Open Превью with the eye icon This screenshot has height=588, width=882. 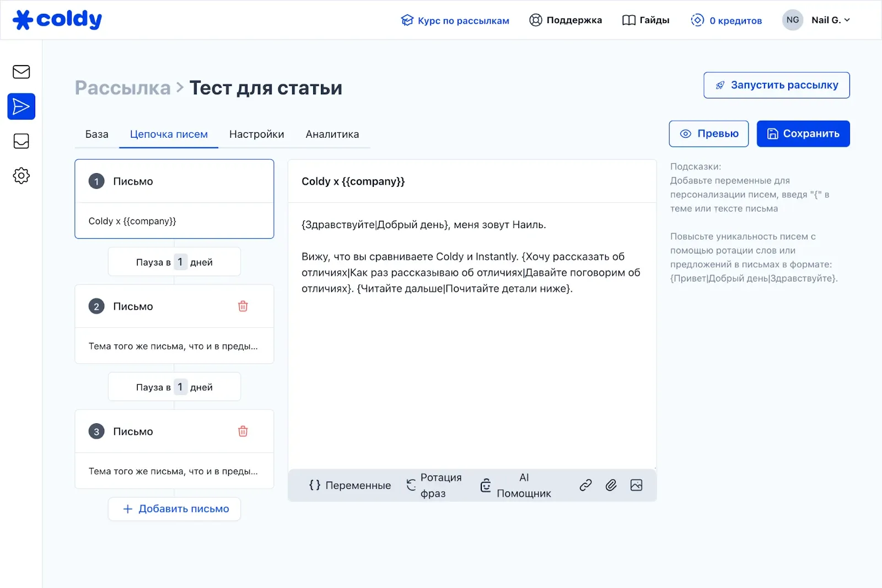coord(708,134)
